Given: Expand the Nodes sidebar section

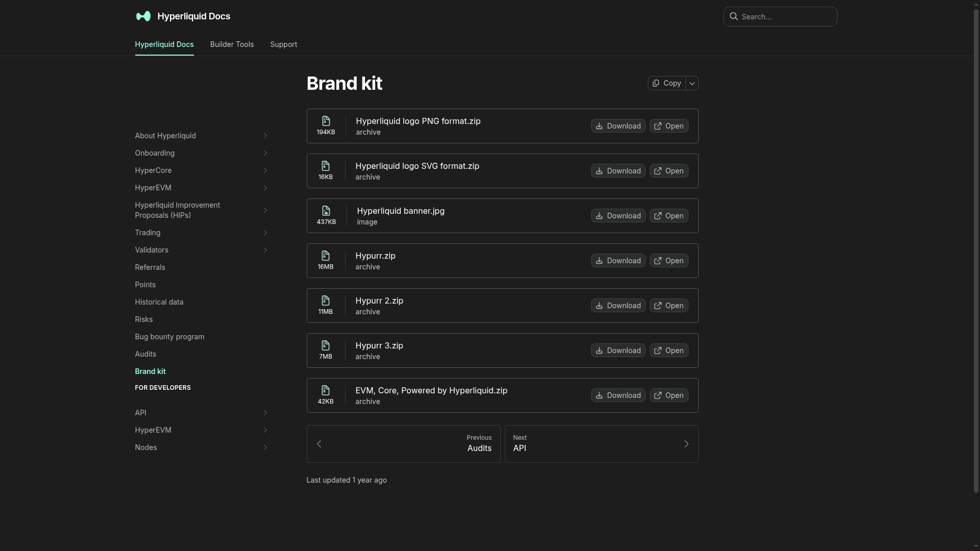Looking at the screenshot, I should [265, 447].
